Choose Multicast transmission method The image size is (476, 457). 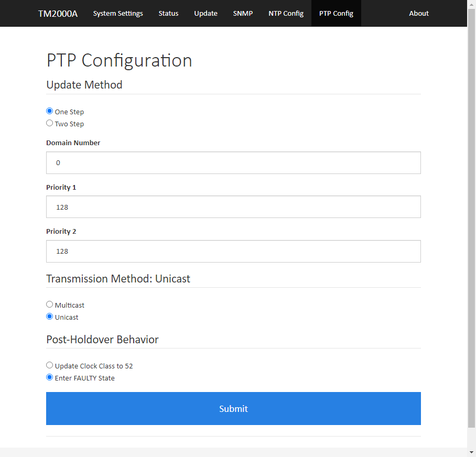tap(49, 304)
